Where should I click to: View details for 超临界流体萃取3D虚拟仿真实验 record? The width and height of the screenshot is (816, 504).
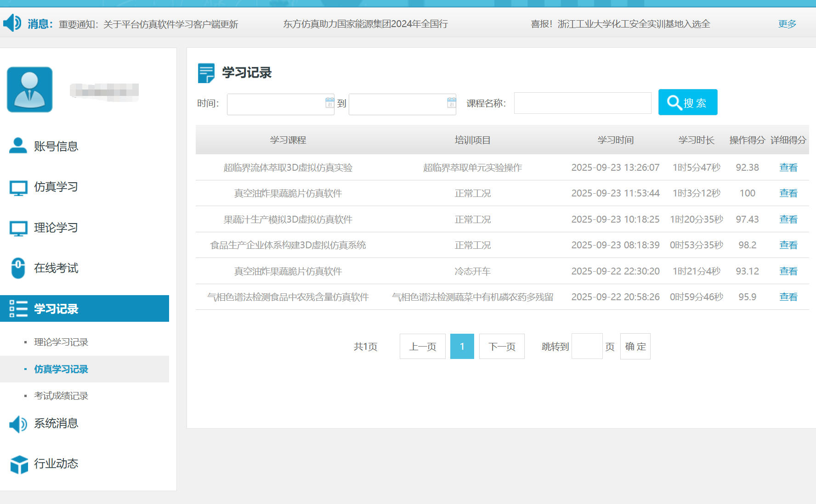tap(788, 168)
